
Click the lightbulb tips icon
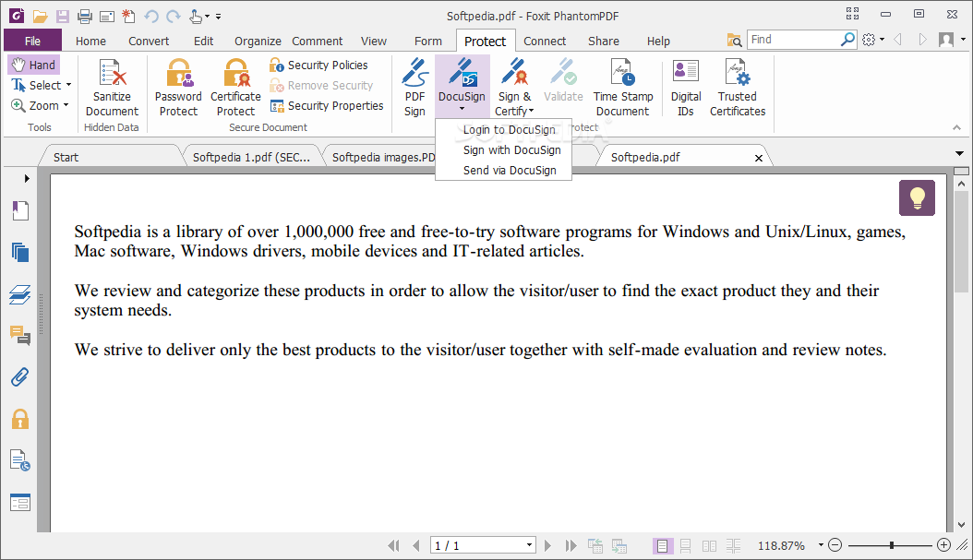coord(917,197)
